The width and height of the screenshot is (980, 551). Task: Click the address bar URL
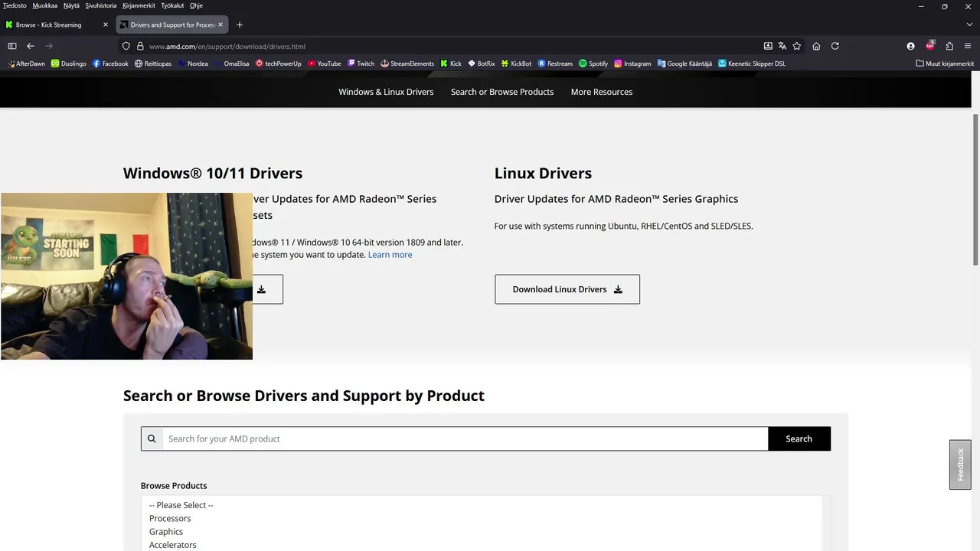(227, 46)
